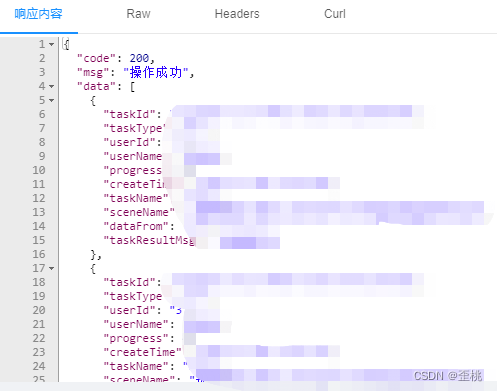Click "createTime" key on line 23
The height and width of the screenshot is (391, 497).
click(142, 352)
